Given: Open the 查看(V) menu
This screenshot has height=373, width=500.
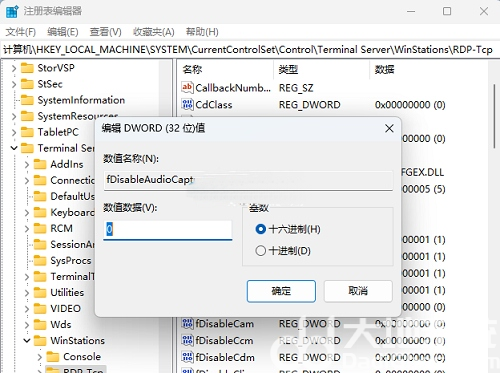Looking at the screenshot, I should tap(106, 32).
